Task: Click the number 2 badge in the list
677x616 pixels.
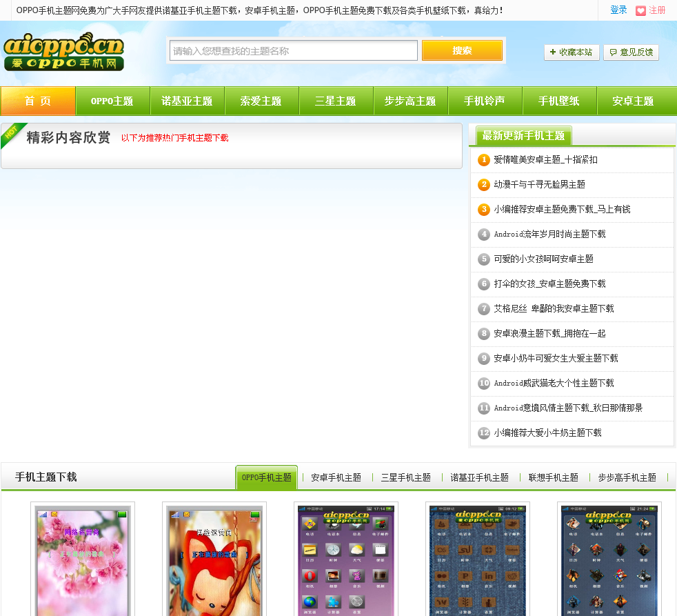Action: pyautogui.click(x=484, y=184)
